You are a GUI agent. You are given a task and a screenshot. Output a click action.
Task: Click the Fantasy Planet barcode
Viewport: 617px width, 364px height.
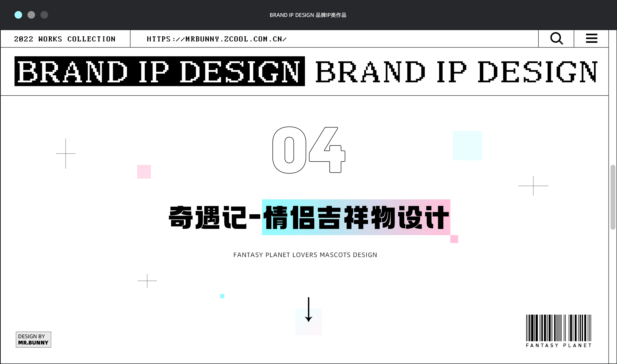[x=559, y=328]
